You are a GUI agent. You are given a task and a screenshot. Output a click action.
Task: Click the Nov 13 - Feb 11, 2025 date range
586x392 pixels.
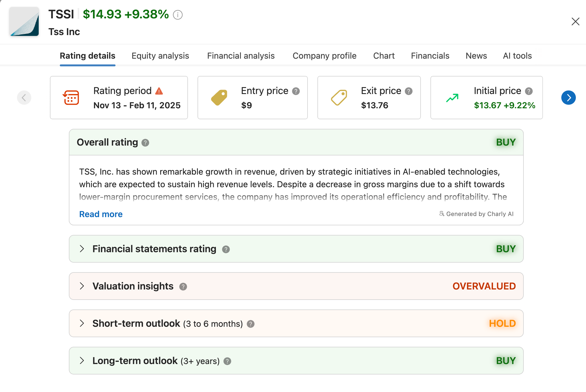[137, 105]
